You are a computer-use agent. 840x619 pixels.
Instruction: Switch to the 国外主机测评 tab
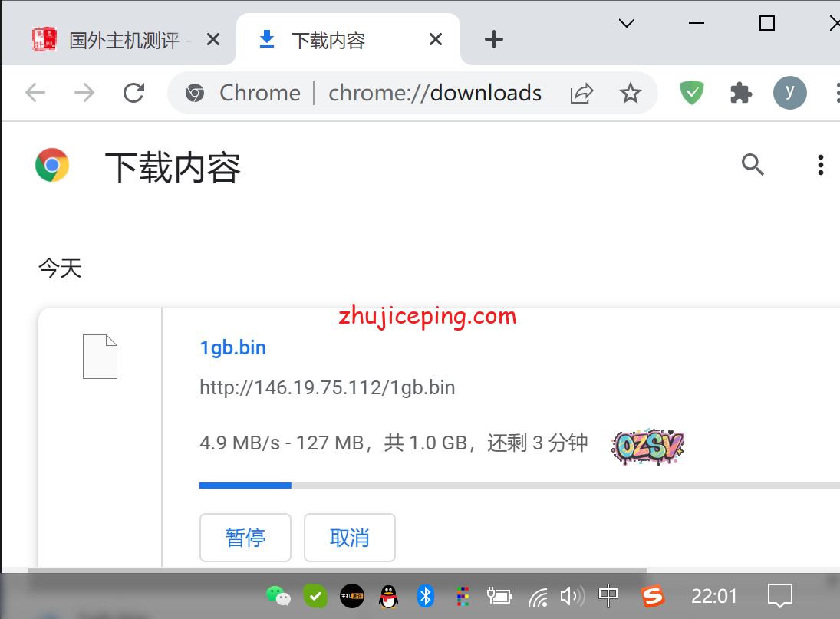(x=123, y=40)
